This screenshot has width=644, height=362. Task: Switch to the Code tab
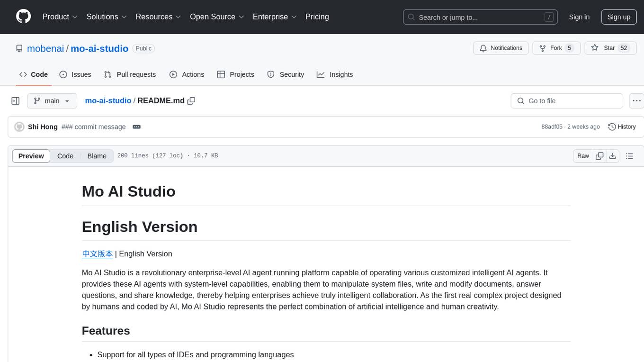coord(34,74)
